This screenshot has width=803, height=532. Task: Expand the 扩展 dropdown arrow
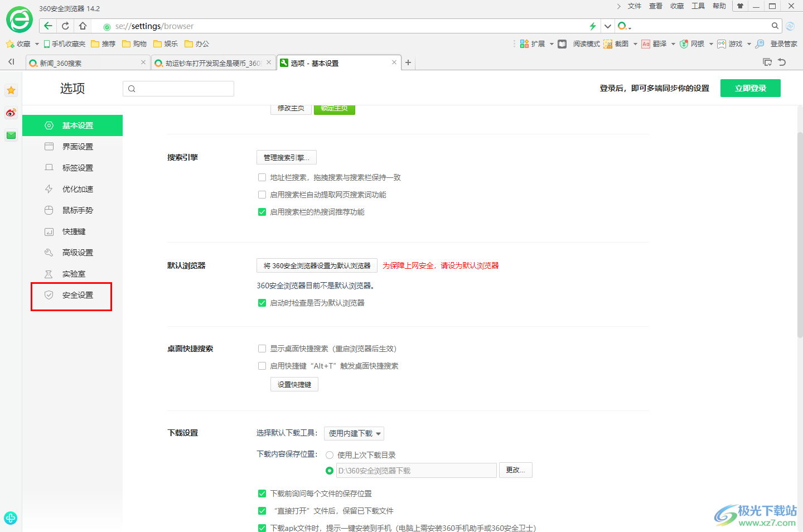point(552,43)
